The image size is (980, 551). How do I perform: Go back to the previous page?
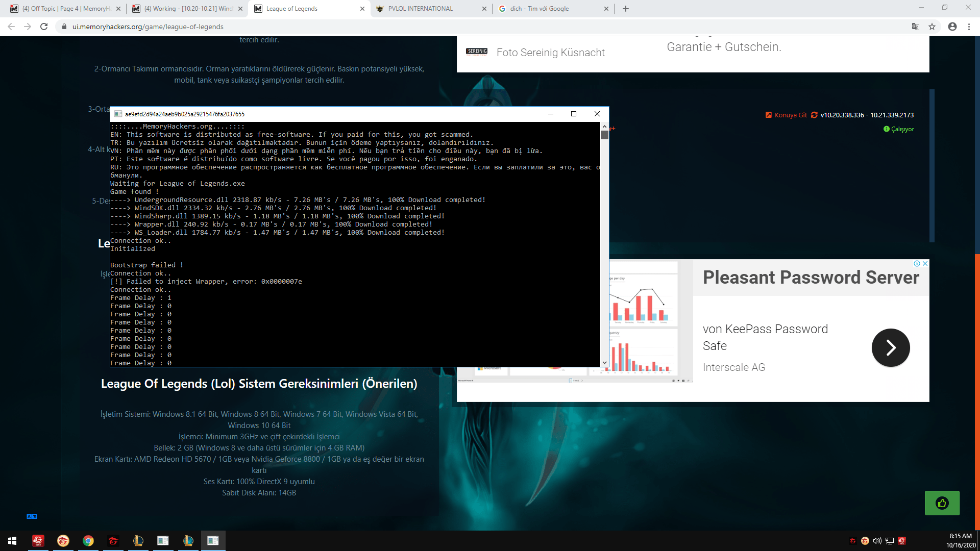(11, 27)
